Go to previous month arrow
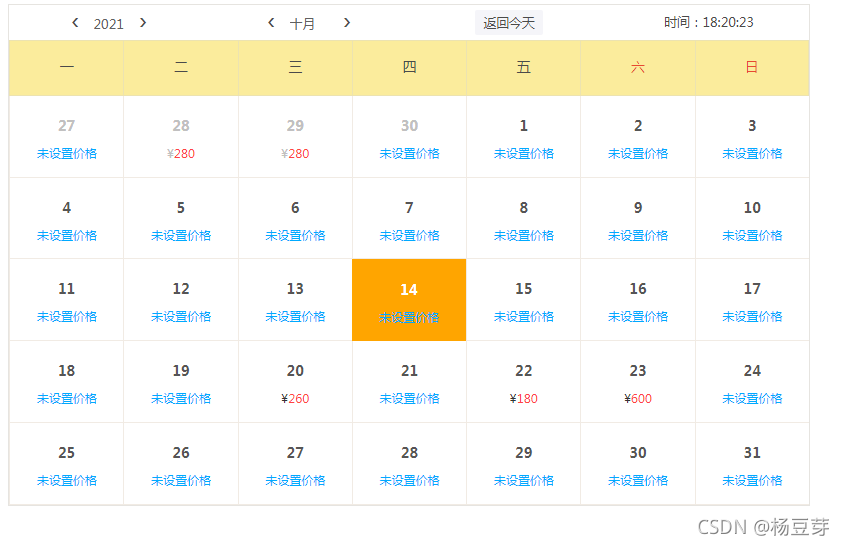The height and width of the screenshot is (545, 844). point(271,23)
